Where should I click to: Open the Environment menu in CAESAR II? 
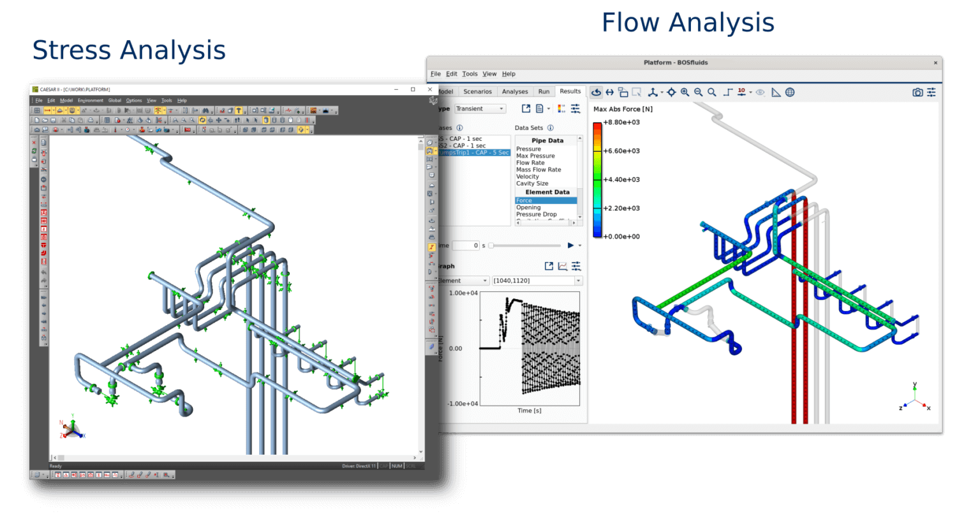pos(91,100)
